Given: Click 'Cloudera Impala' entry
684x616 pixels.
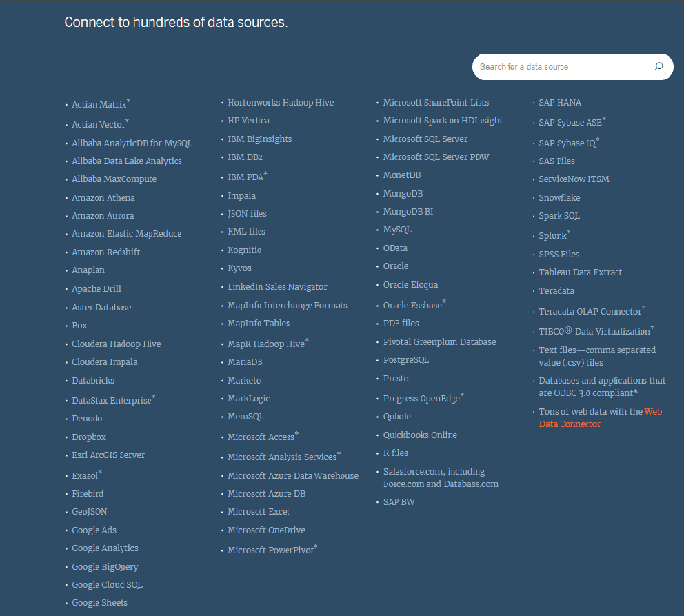Looking at the screenshot, I should click(105, 361).
